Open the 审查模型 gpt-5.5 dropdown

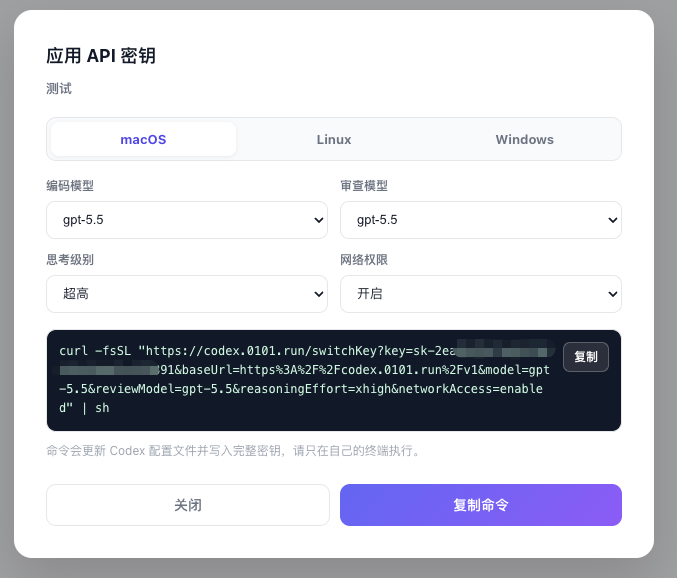click(481, 220)
